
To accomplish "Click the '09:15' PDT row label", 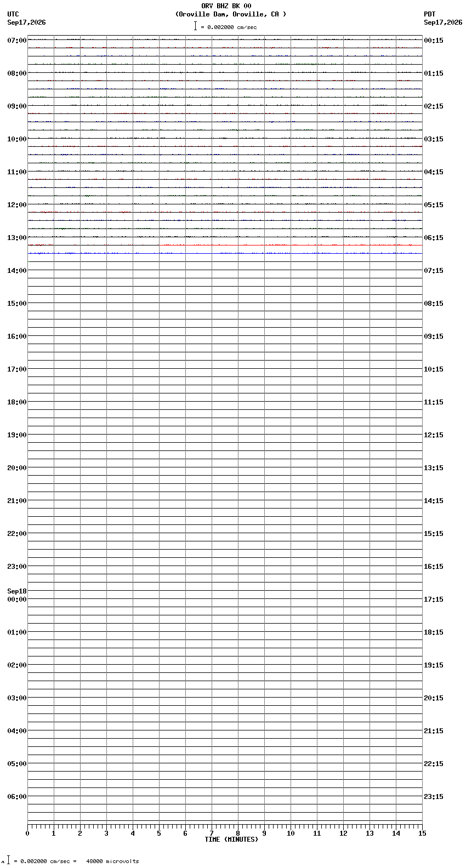I will click(x=434, y=336).
